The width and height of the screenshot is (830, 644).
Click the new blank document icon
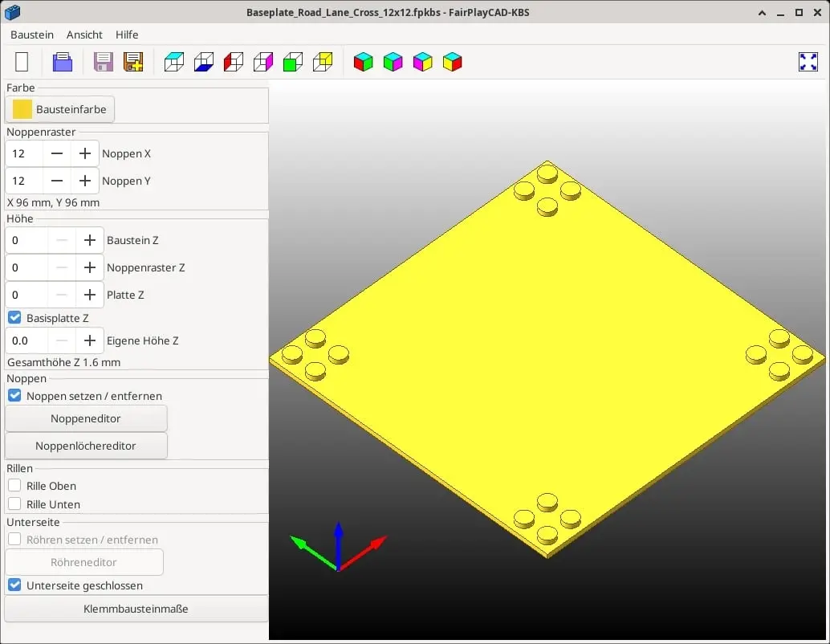22,62
